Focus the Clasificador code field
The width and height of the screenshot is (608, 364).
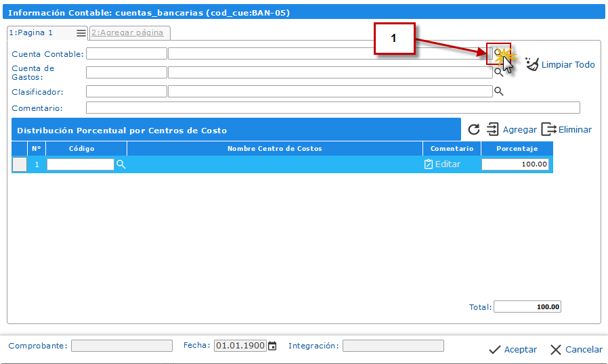click(127, 91)
